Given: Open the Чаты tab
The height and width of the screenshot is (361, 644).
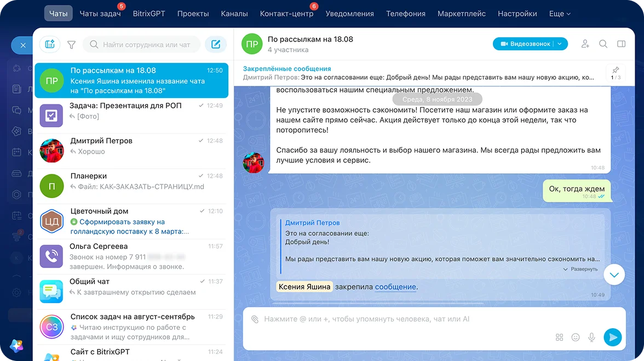Looking at the screenshot, I should point(58,14).
